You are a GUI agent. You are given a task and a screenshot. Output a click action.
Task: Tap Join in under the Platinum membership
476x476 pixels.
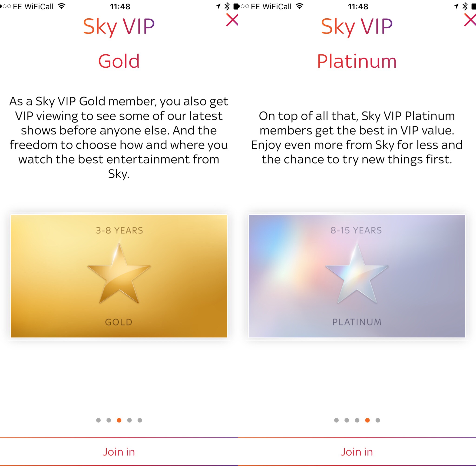point(357,452)
